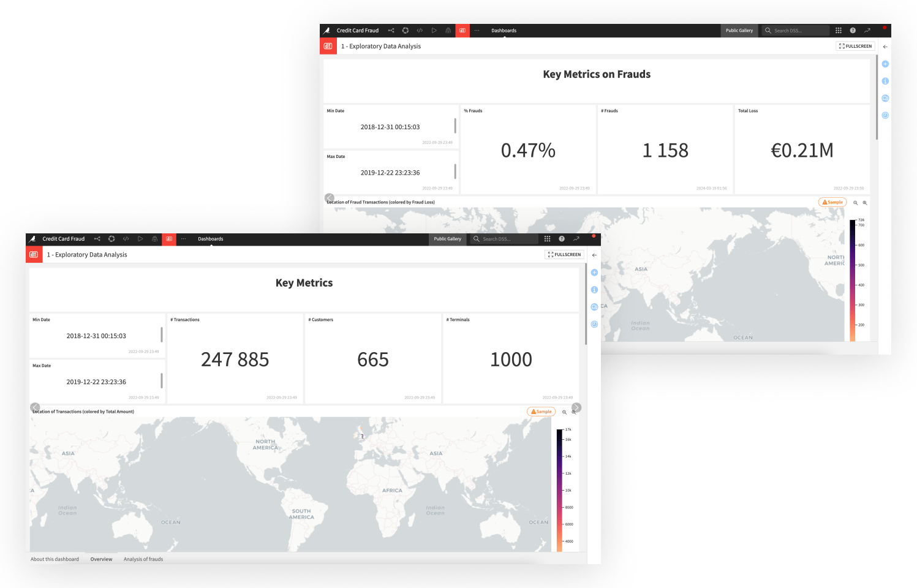The height and width of the screenshot is (588, 917).
Task: Open the discussions icon in the front Key Metrics window sidebar
Action: pos(594,307)
